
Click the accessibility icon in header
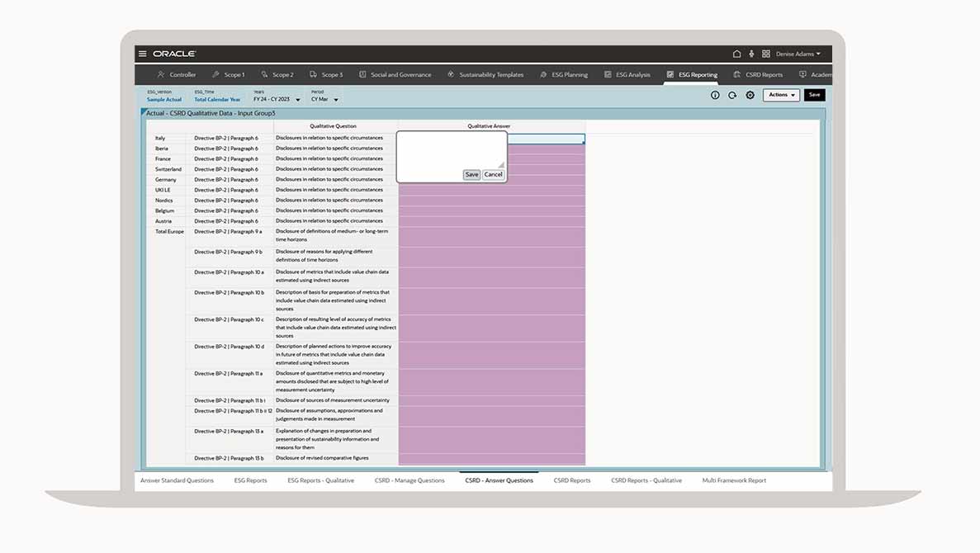(751, 54)
